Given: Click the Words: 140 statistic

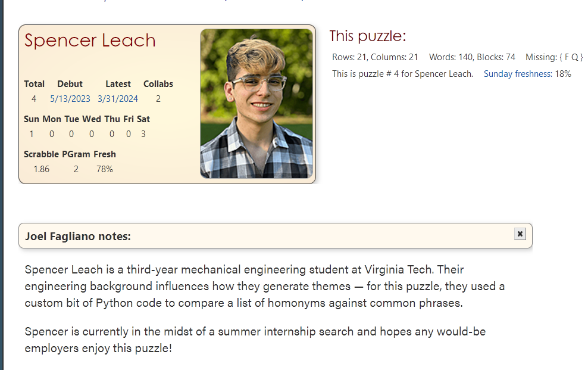Looking at the screenshot, I should point(449,57).
